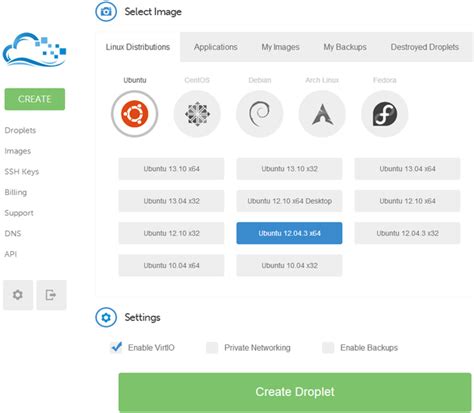The image size is (474, 413).
Task: Select the Ubuntu distribution icon
Action: [x=135, y=114]
